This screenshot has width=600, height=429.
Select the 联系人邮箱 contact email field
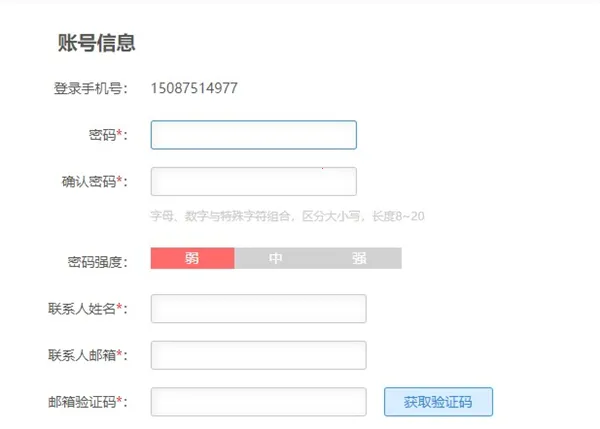pos(258,355)
